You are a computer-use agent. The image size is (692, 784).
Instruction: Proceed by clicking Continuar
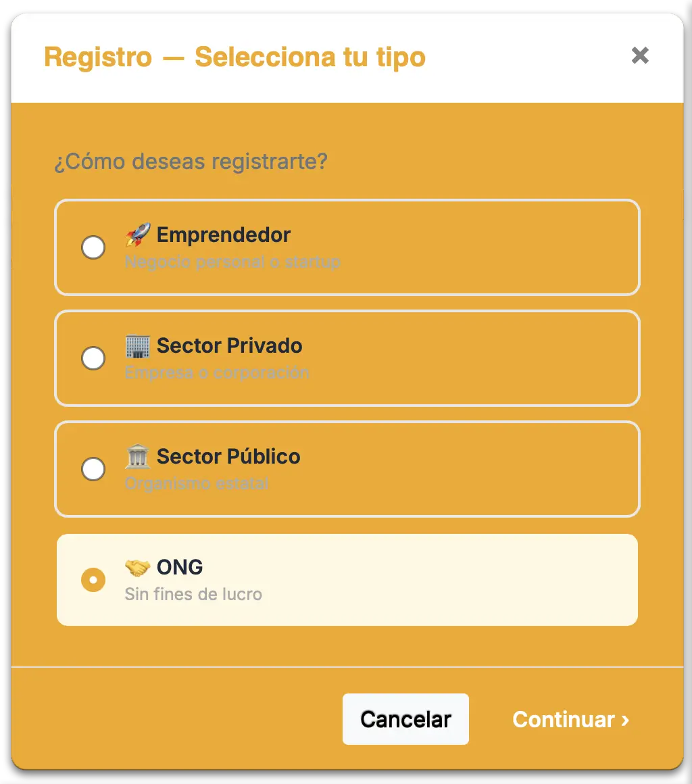click(570, 720)
